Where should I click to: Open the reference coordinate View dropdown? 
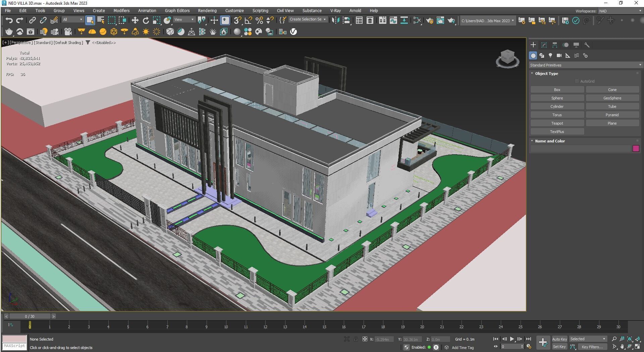184,19
